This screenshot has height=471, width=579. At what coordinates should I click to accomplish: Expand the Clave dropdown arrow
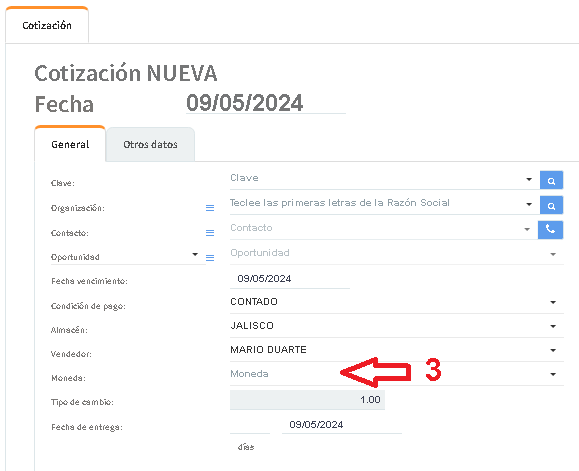pyautogui.click(x=529, y=179)
